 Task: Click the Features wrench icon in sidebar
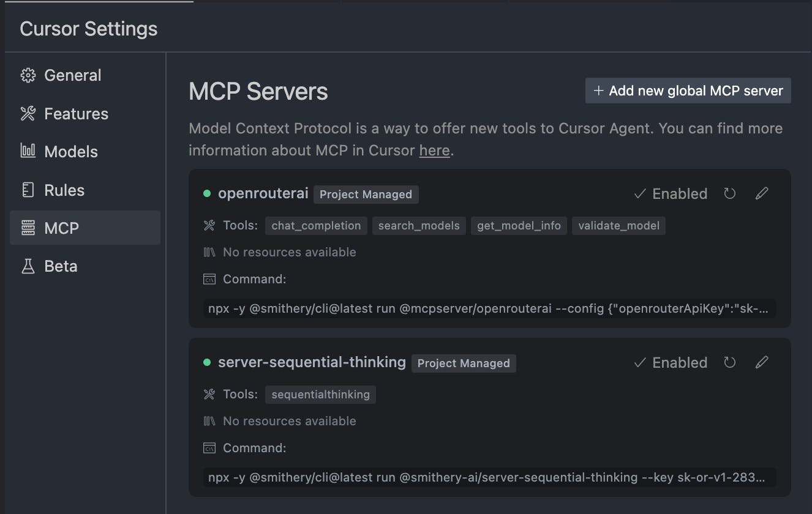[x=28, y=114]
